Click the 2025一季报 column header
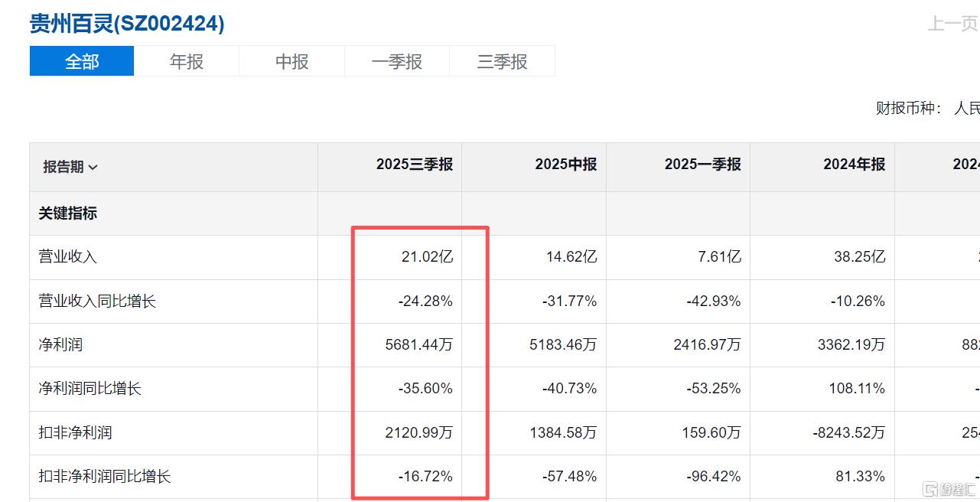Image resolution: width=980 pixels, height=502 pixels. [x=702, y=165]
